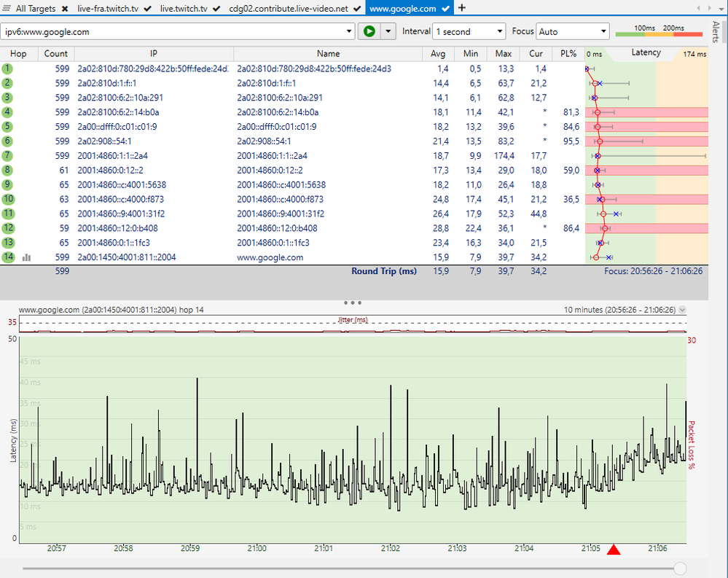Click the red triangle marker on the timeline
Image resolution: width=728 pixels, height=578 pixels.
click(x=614, y=550)
